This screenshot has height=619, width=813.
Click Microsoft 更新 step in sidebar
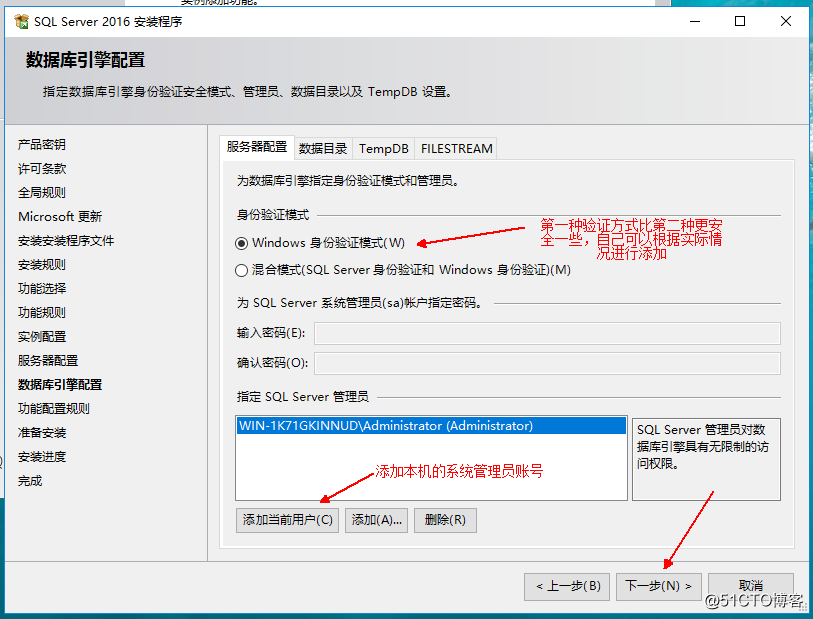pos(60,217)
